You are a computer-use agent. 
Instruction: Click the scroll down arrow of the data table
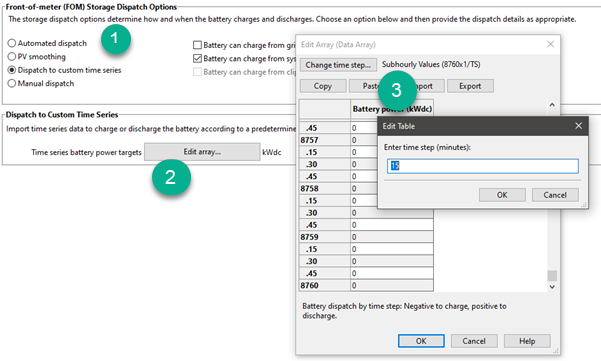click(x=552, y=287)
